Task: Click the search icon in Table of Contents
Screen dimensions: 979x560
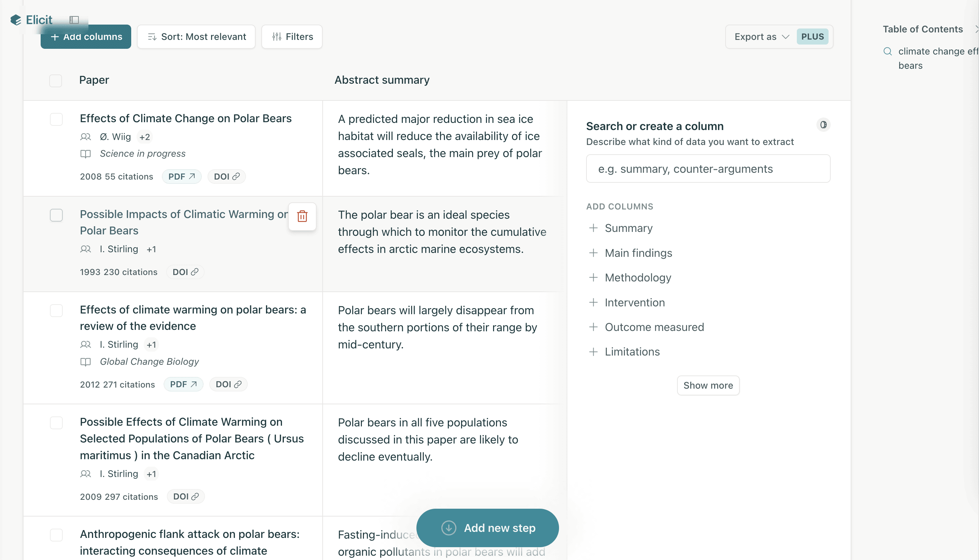Action: pyautogui.click(x=888, y=51)
